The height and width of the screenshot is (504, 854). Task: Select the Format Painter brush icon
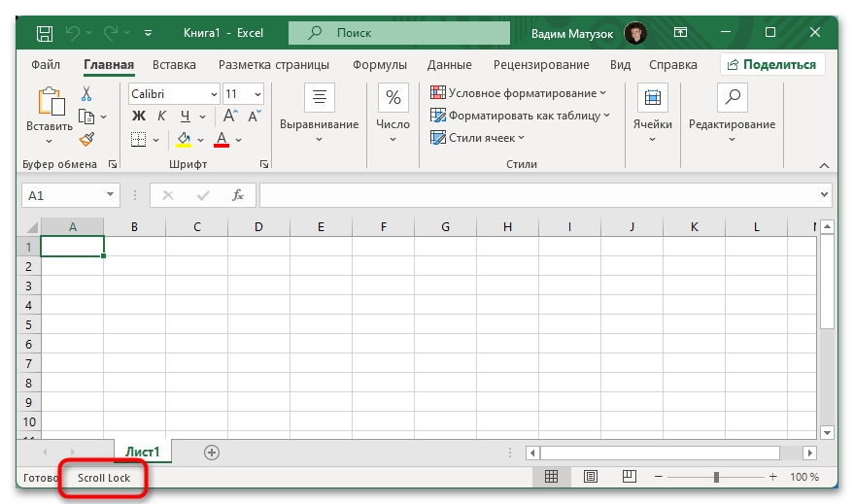tap(86, 139)
